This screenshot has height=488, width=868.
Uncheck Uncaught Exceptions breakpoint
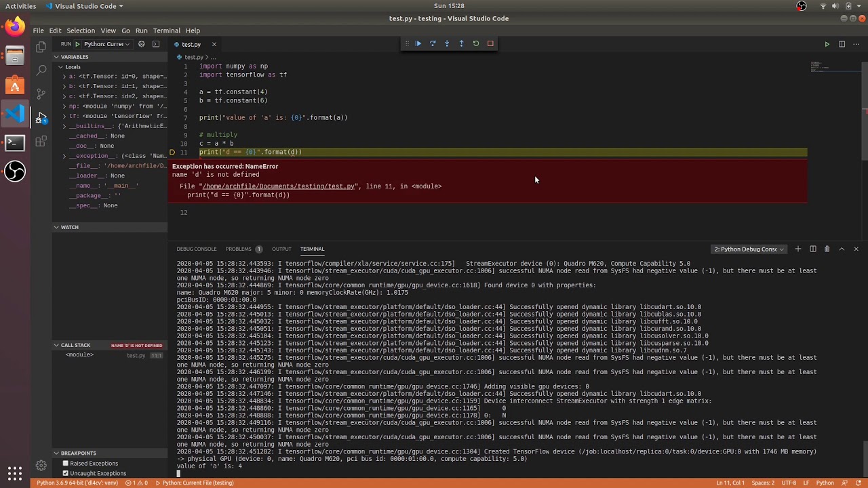pyautogui.click(x=66, y=473)
